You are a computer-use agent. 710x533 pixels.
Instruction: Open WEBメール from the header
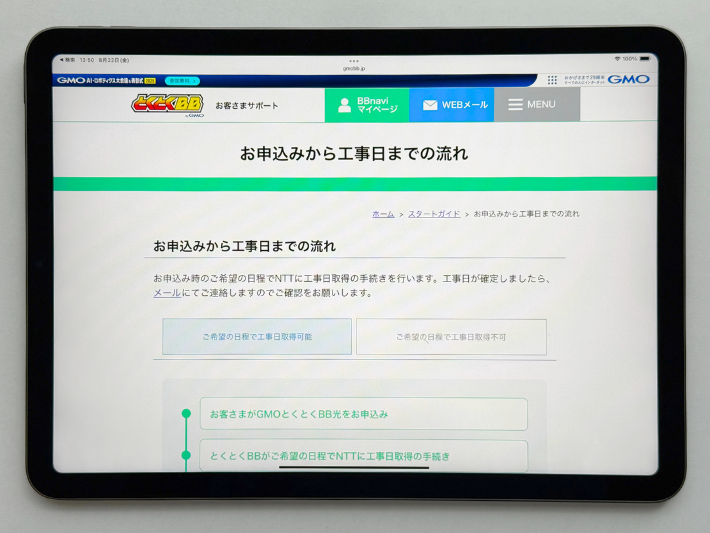point(451,105)
